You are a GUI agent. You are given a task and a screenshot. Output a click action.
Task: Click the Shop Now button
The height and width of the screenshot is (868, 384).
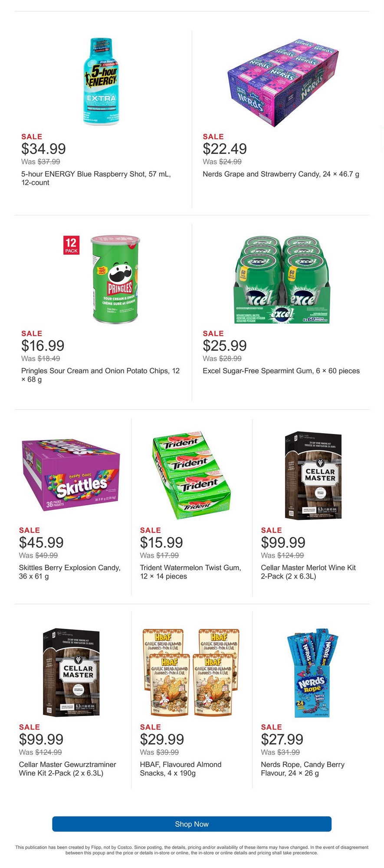click(x=192, y=824)
